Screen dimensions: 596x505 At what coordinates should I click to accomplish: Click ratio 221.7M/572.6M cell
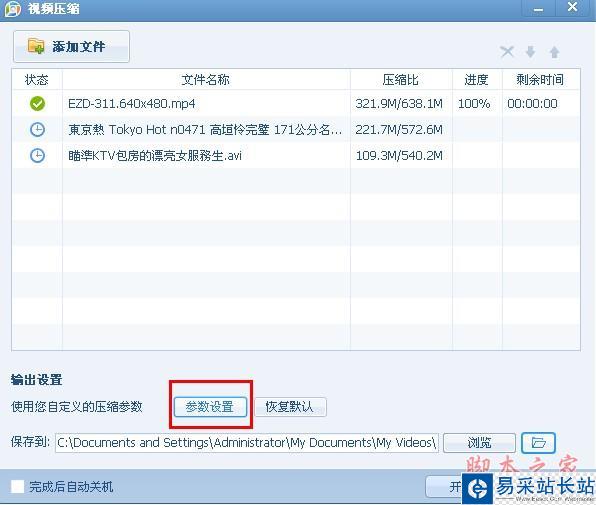point(399,130)
